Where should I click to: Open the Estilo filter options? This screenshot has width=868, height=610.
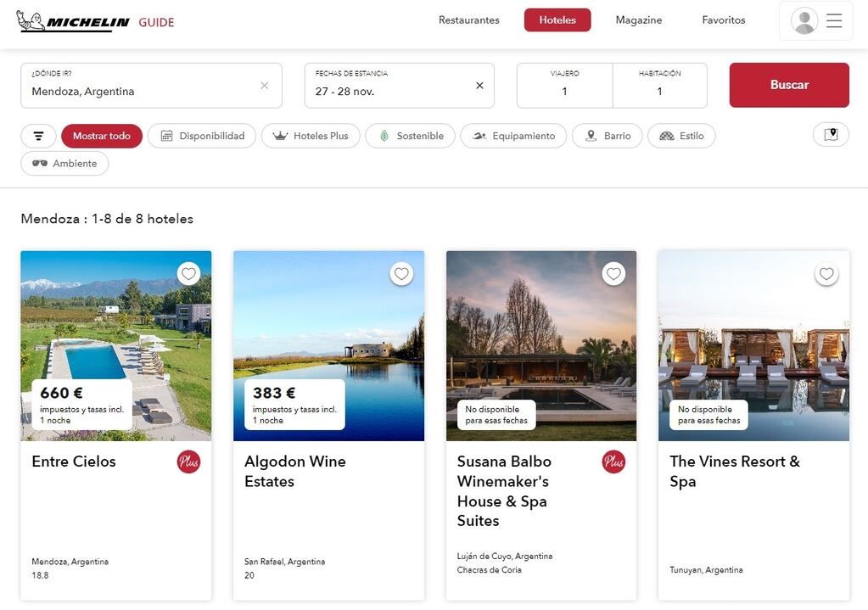point(681,136)
